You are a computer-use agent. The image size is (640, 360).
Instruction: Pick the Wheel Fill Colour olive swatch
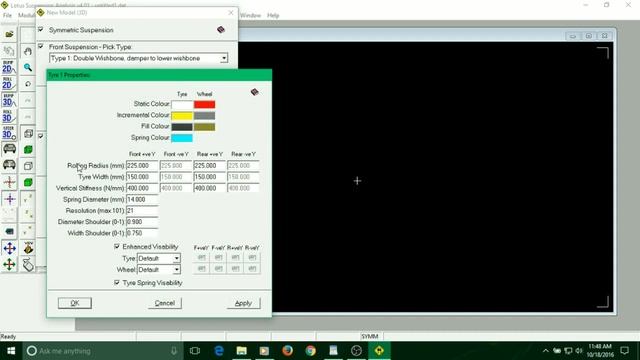pyautogui.click(x=204, y=127)
